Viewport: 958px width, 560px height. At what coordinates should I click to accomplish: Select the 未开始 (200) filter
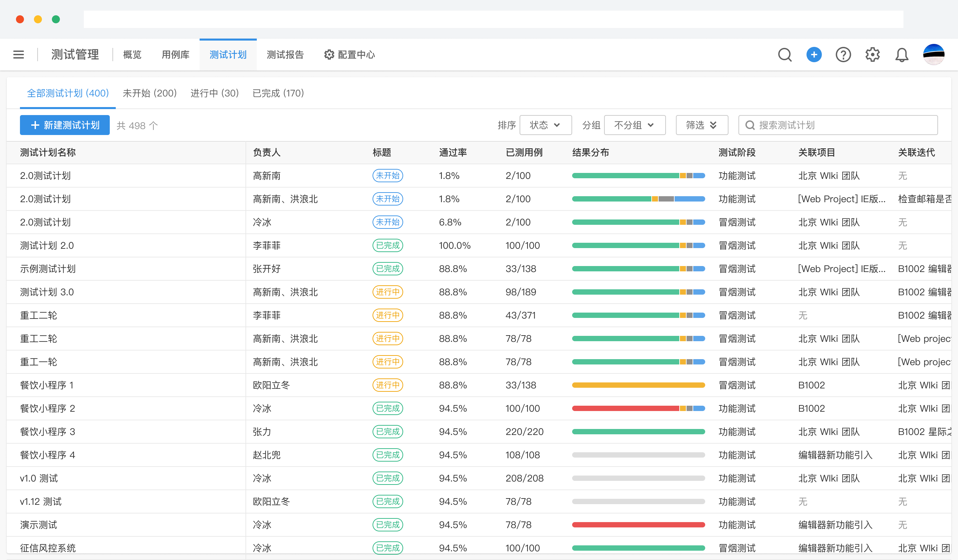[x=150, y=93]
